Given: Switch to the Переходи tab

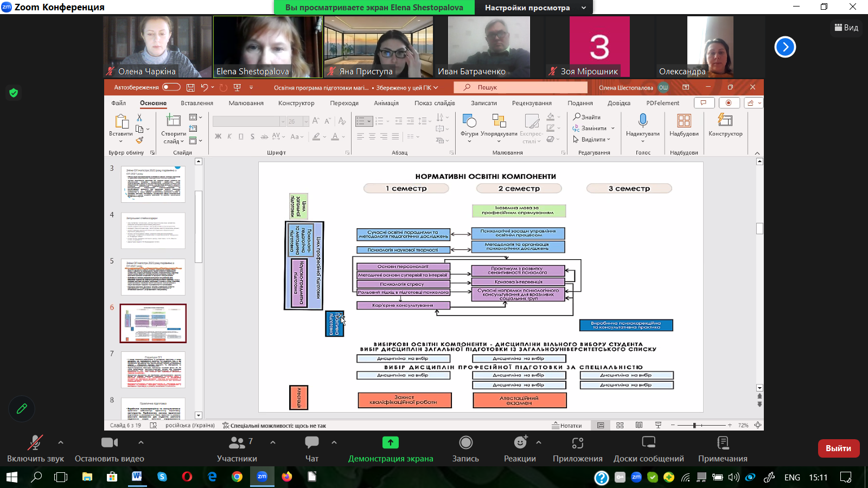Looking at the screenshot, I should point(344,103).
